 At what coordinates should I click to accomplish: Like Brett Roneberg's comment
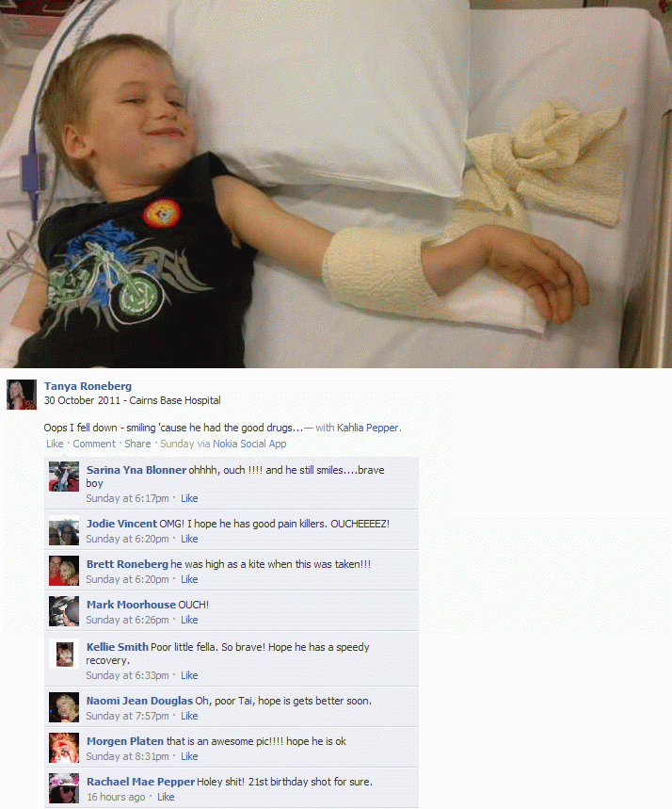click(189, 579)
